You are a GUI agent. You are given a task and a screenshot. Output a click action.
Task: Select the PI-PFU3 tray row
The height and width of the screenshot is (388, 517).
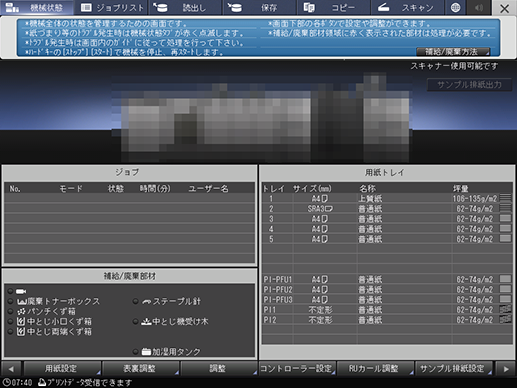[x=387, y=299]
